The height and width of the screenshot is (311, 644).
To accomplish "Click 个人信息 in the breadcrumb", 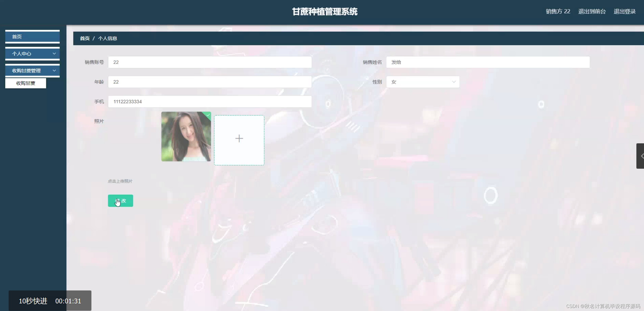I will point(108,38).
